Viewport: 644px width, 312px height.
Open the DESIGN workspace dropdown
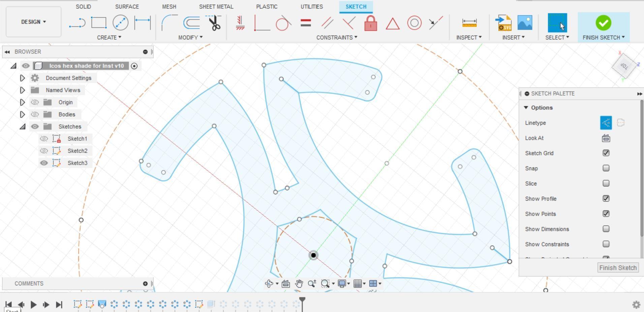(33, 22)
